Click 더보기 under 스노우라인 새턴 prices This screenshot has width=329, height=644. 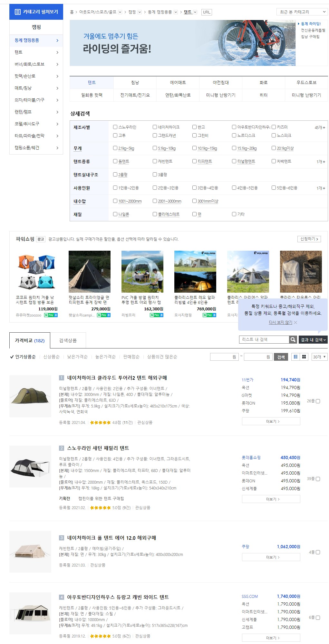(271, 499)
